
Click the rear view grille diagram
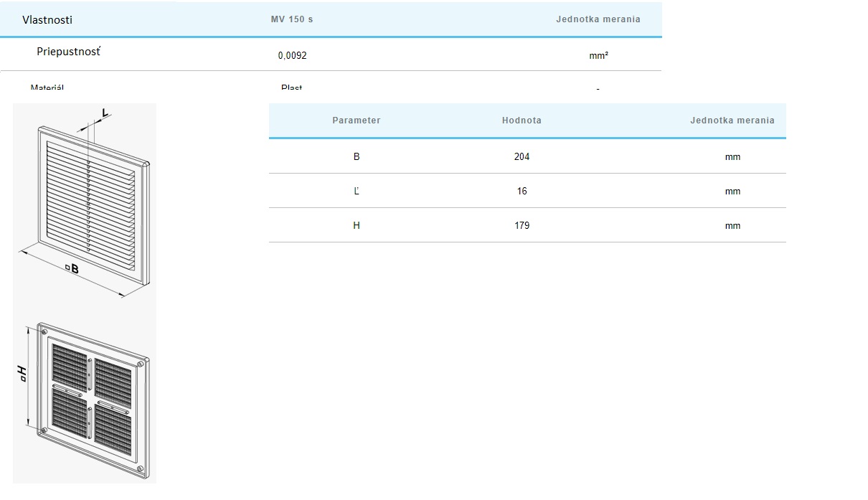(x=92, y=400)
